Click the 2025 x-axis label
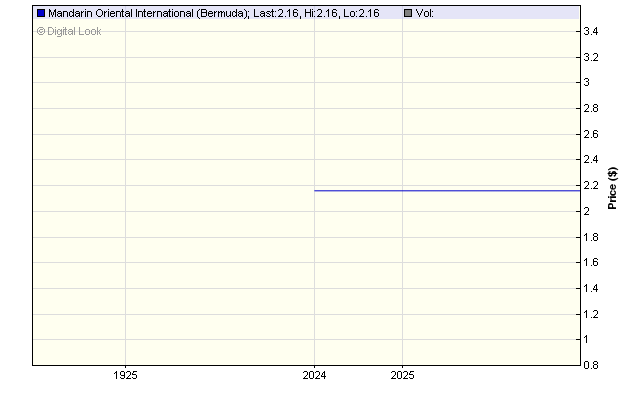The height and width of the screenshot is (401, 640). coord(402,375)
